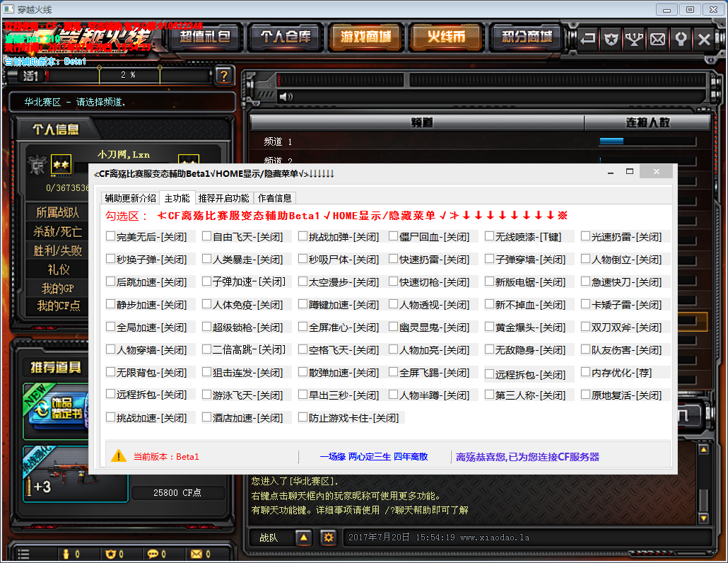
Task: Select the 主功能 tab
Action: (177, 198)
